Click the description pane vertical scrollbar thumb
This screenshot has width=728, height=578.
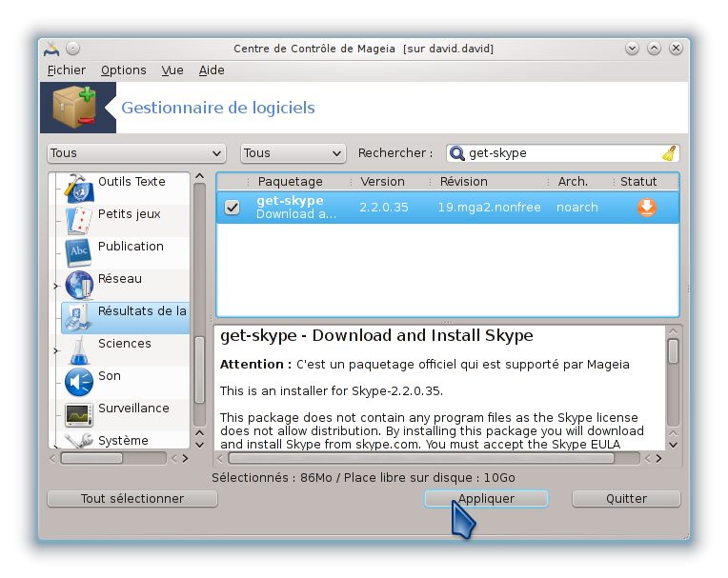[673, 351]
